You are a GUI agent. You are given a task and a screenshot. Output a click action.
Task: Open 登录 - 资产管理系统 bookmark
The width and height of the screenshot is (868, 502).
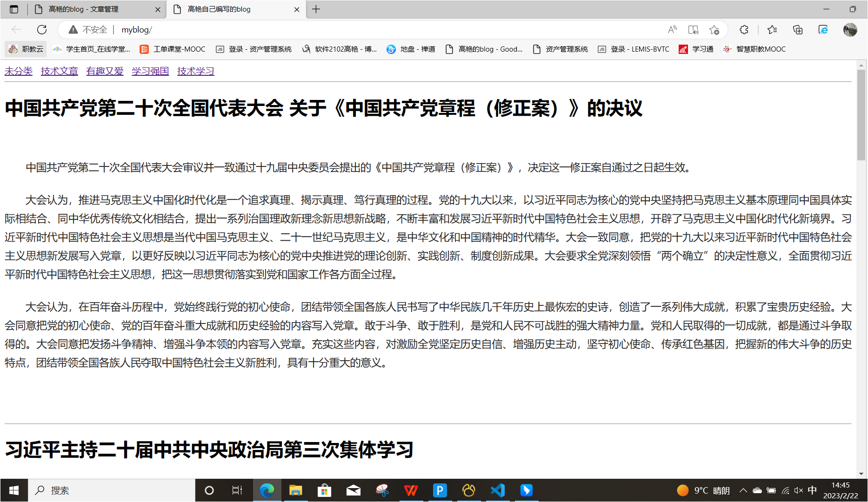(254, 49)
